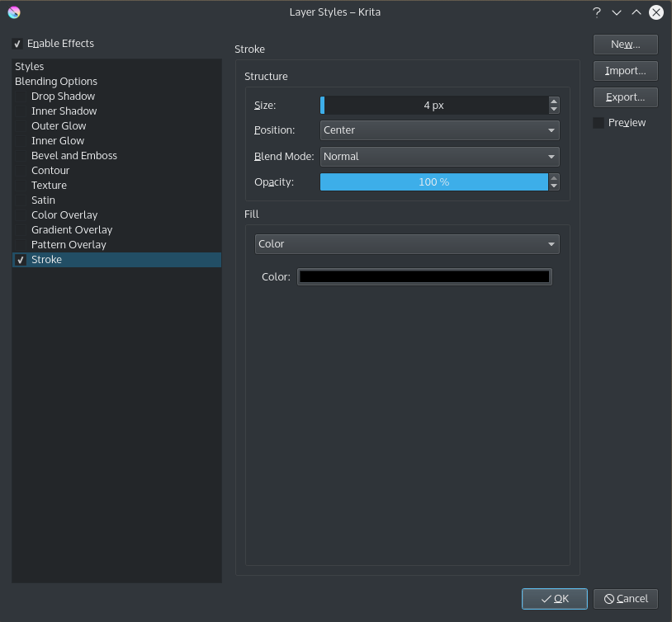Open contextual help with the question mark icon
672x622 pixels.
coord(596,12)
